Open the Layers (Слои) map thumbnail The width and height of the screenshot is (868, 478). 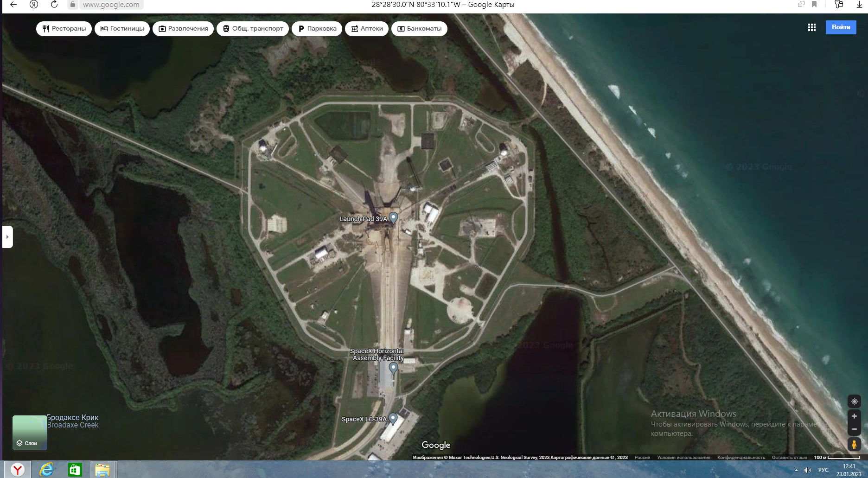click(30, 433)
